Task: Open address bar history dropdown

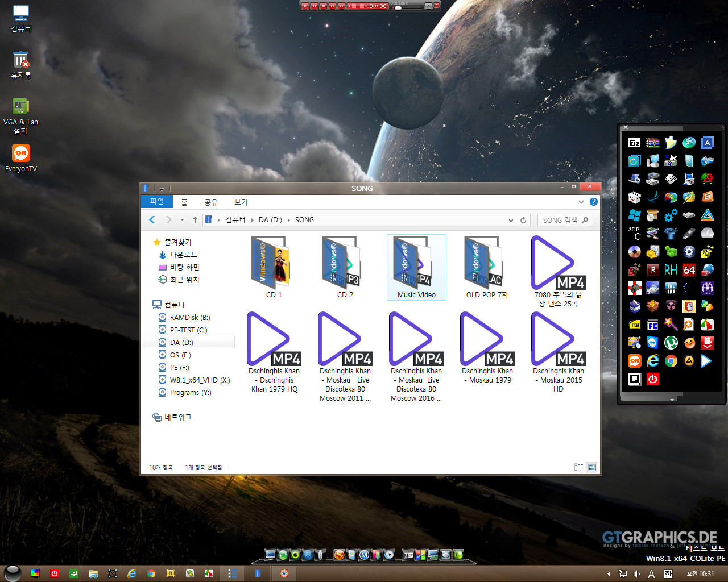Action: click(511, 220)
